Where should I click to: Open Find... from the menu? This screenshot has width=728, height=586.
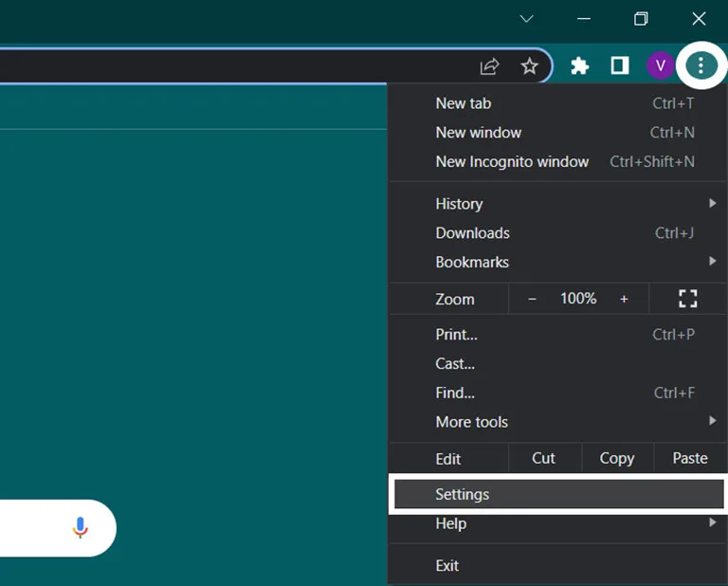[557, 393]
